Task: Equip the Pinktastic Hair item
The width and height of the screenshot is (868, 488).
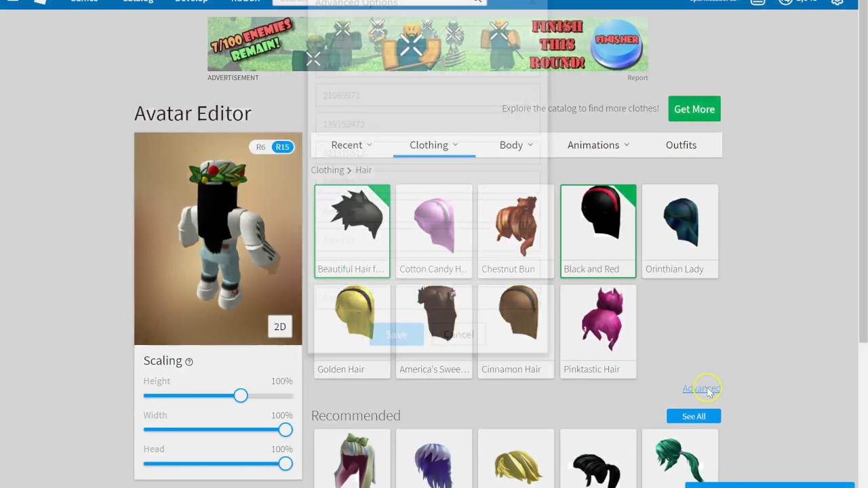Action: 598,331
